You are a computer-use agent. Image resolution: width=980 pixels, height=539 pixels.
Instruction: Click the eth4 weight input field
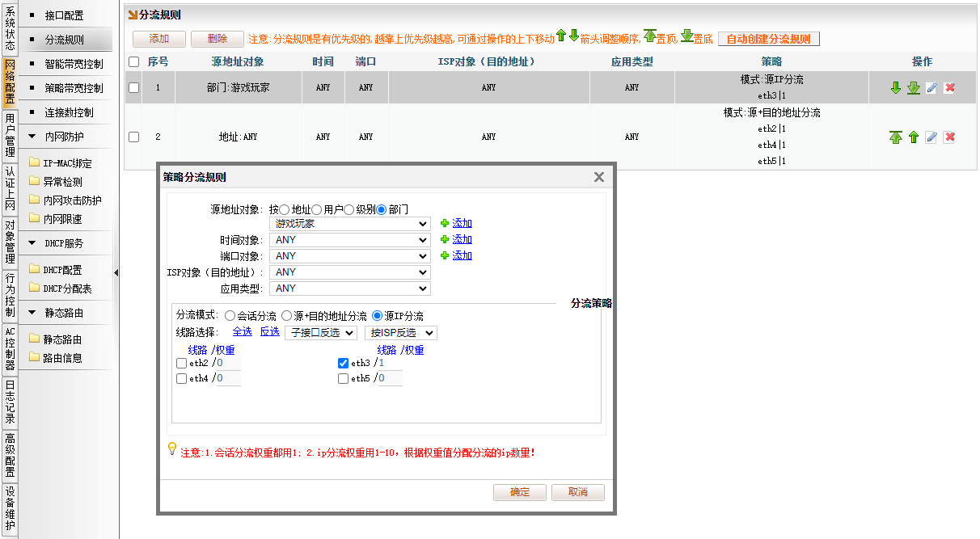(228, 378)
